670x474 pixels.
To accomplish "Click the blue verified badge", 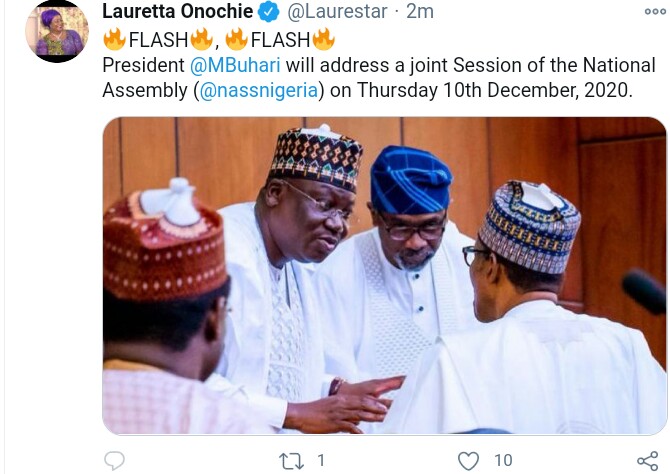I will tap(269, 13).
